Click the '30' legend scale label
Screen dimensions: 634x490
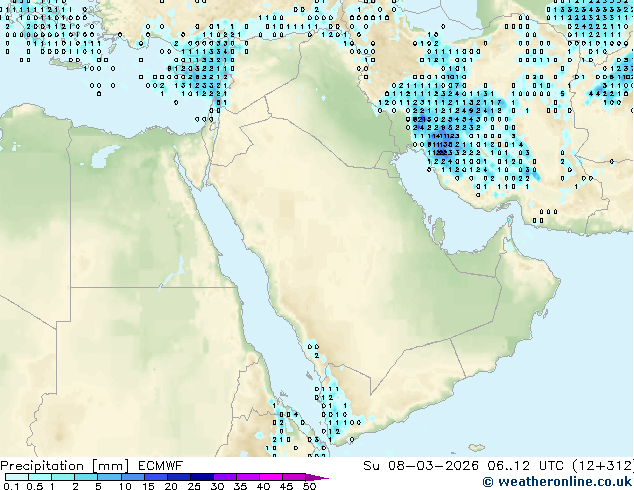point(217,486)
